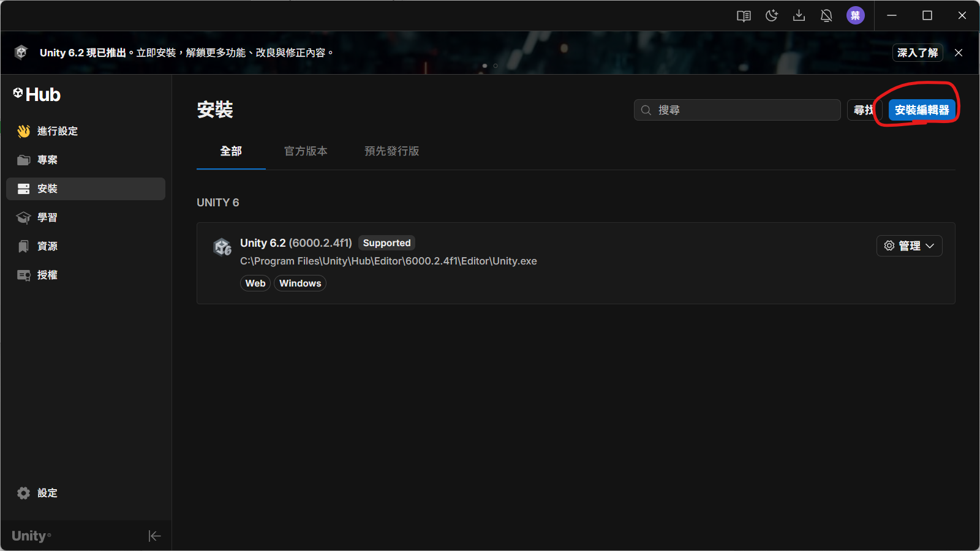Image resolution: width=980 pixels, height=551 pixels.
Task: Collapse the sidebar with the arrow icon
Action: 154,536
